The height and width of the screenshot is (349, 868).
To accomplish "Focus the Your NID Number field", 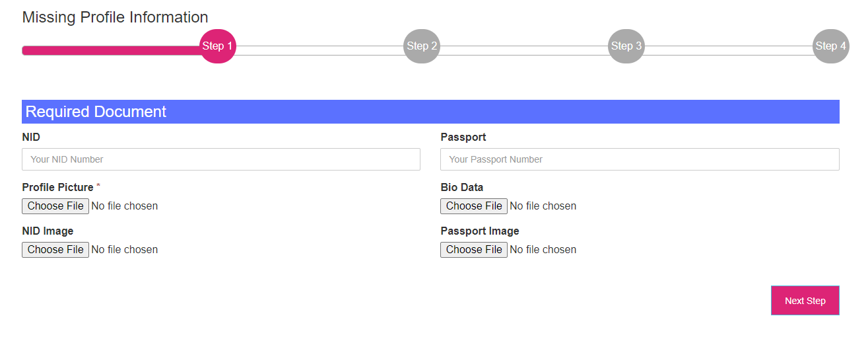I will pyautogui.click(x=221, y=159).
